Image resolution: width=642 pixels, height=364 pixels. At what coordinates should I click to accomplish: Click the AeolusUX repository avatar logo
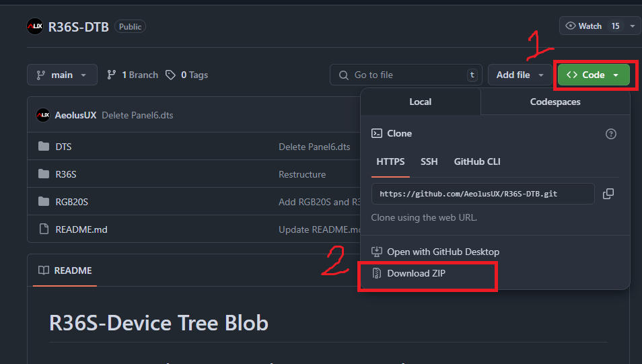pyautogui.click(x=35, y=27)
